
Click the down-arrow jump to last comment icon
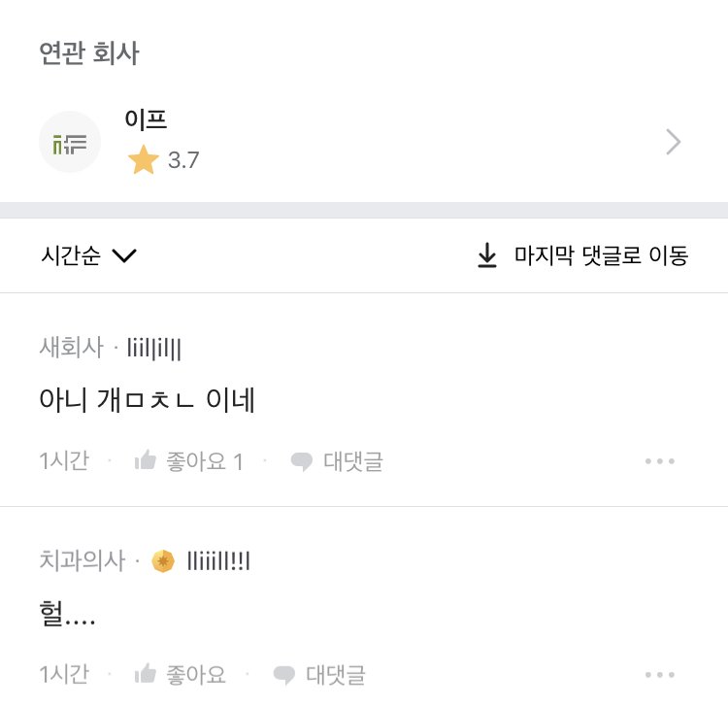(x=487, y=256)
